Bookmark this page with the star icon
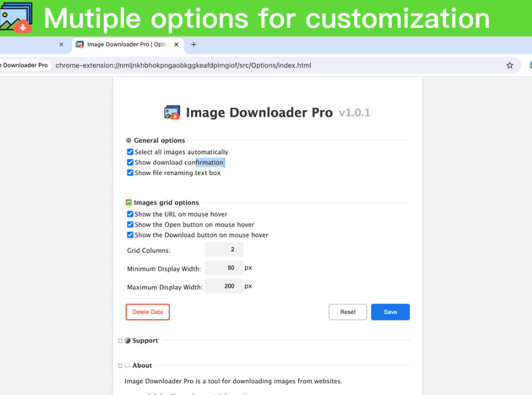This screenshot has height=395, width=532. pyautogui.click(x=510, y=66)
